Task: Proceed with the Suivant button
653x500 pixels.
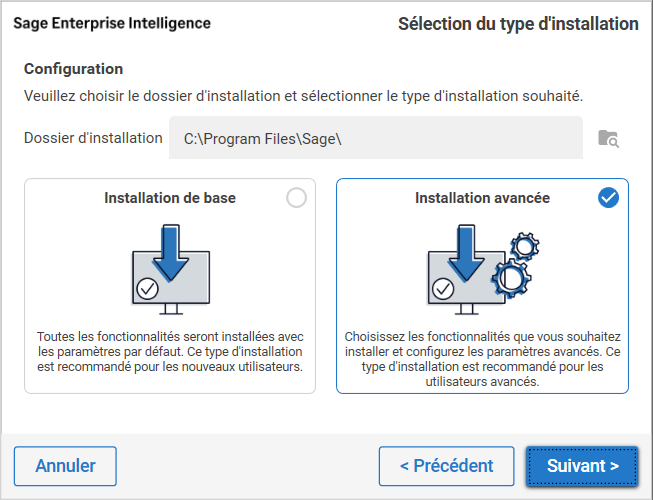Action: point(582,466)
